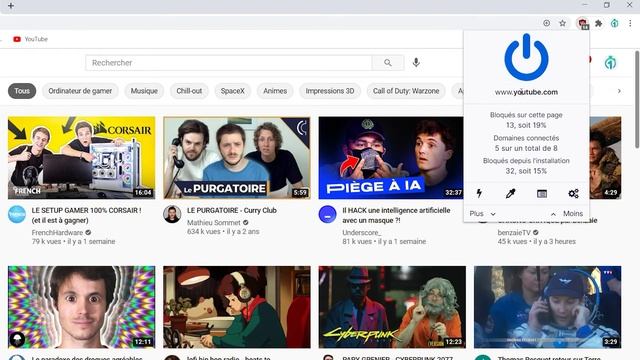Open title Il HACK une intelligence artificielle

click(x=396, y=215)
